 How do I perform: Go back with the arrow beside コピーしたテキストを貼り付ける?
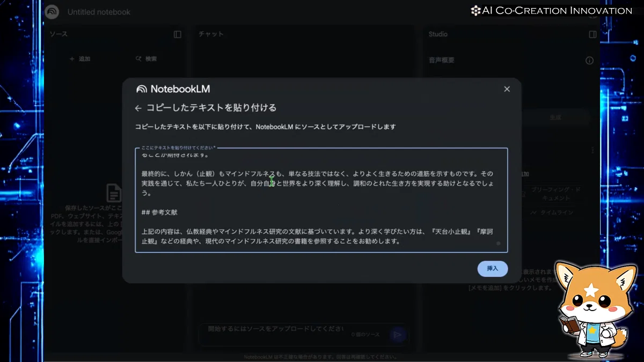point(138,108)
